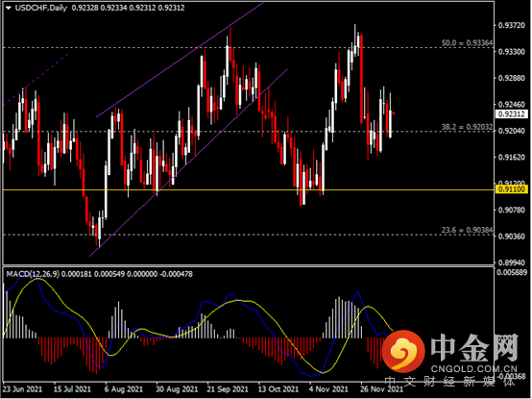Select the 23 Jun 2021 date label

pos(22,389)
